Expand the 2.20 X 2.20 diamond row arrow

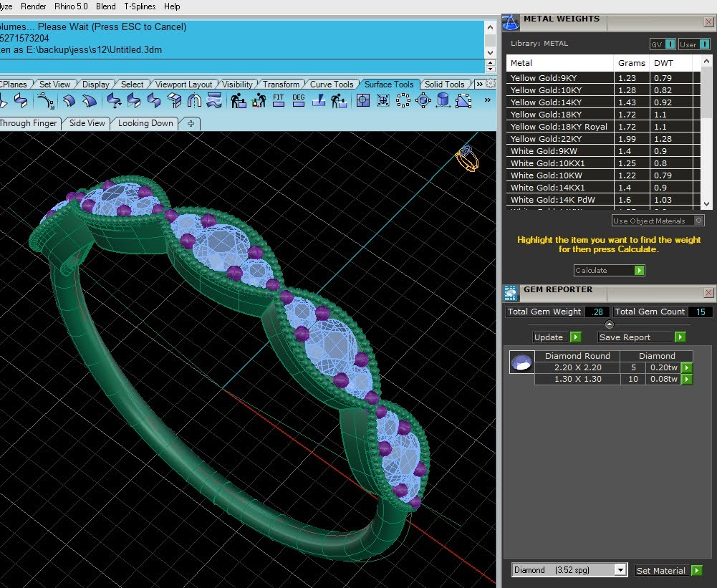click(687, 367)
